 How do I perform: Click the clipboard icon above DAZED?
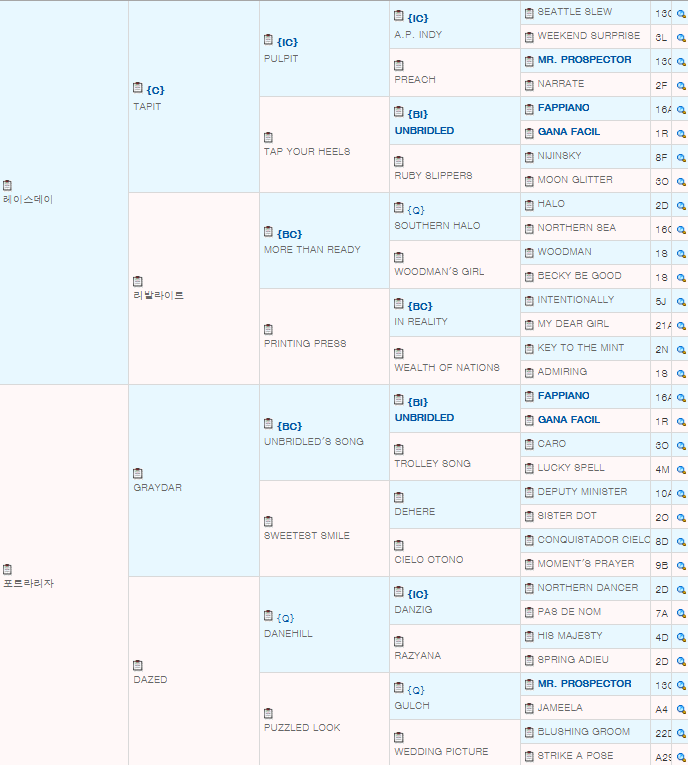tap(138, 665)
